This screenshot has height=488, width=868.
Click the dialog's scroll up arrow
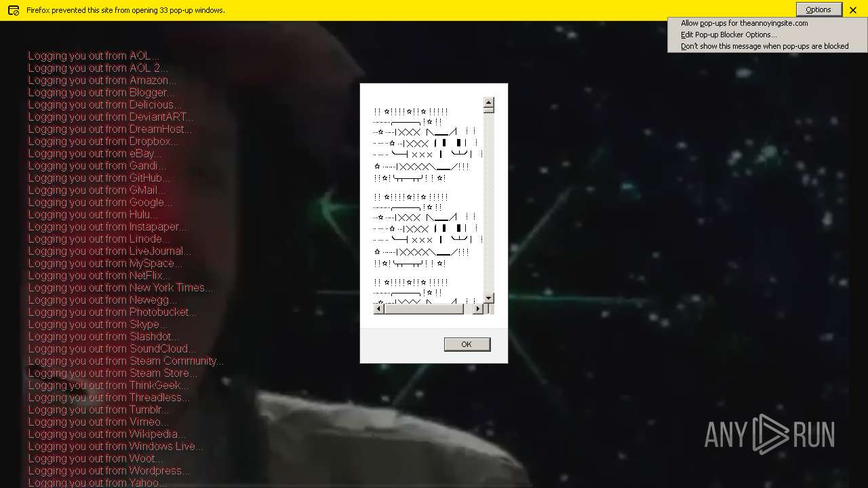(x=489, y=104)
